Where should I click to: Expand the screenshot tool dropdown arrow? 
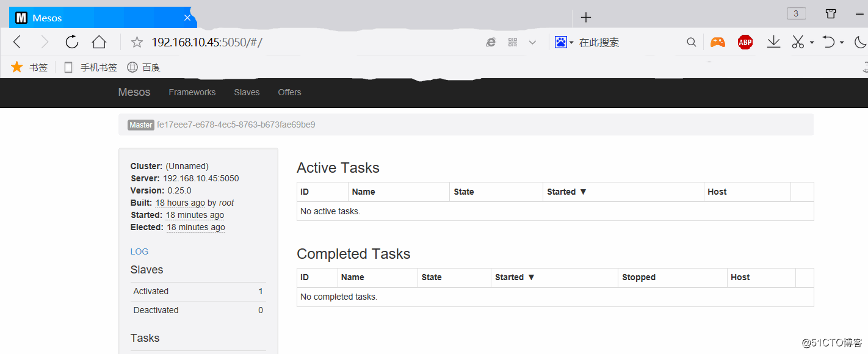(812, 43)
